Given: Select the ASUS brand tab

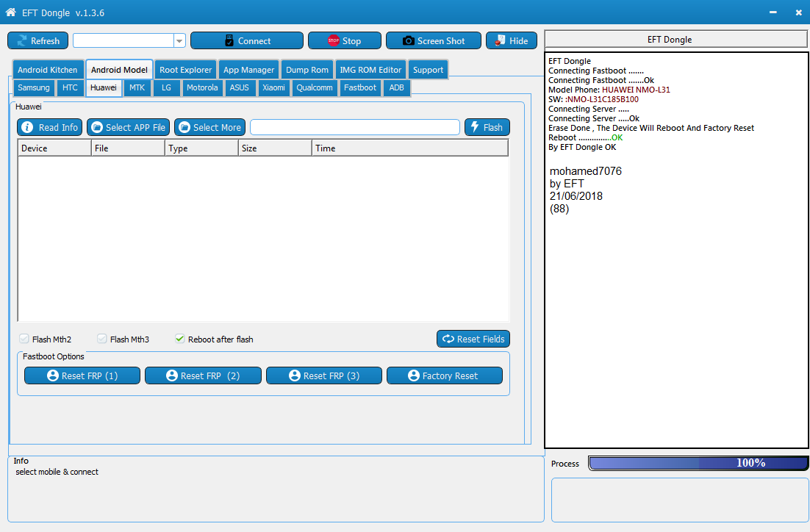Looking at the screenshot, I should 239,87.
